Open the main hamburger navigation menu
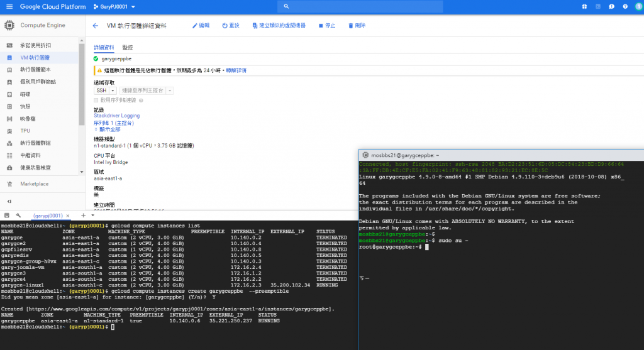This screenshot has height=350, width=644. (9, 6)
